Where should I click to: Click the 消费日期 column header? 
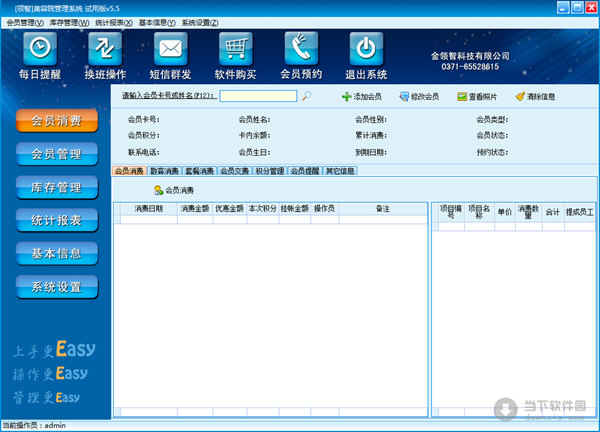(x=149, y=209)
